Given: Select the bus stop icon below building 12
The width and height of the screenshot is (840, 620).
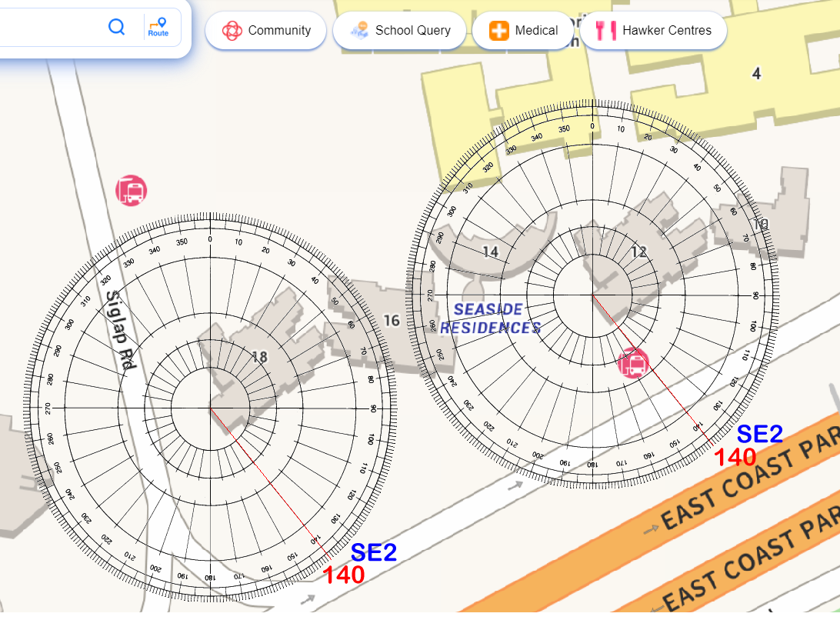Looking at the screenshot, I should click(633, 363).
